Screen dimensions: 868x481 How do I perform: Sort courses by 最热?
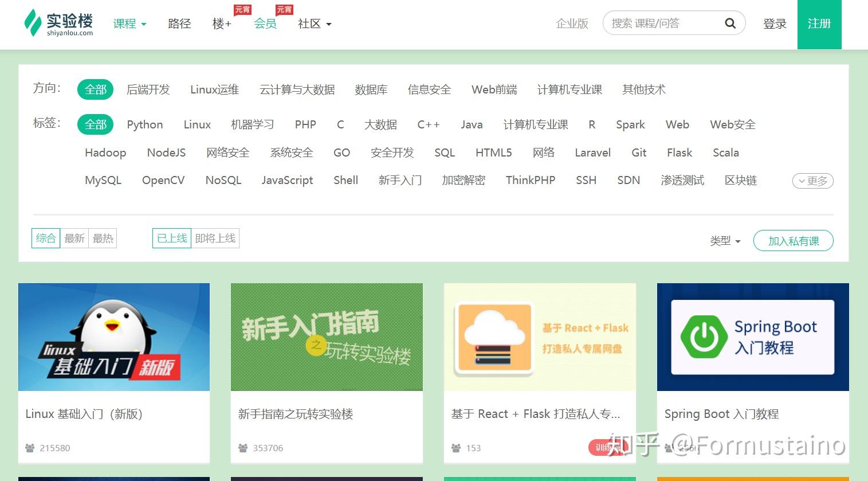tap(103, 238)
